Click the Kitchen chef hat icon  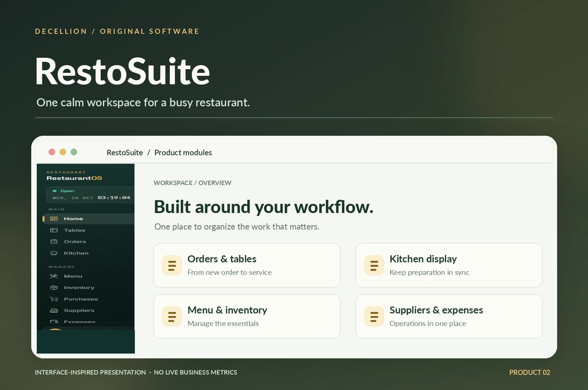[54, 253]
